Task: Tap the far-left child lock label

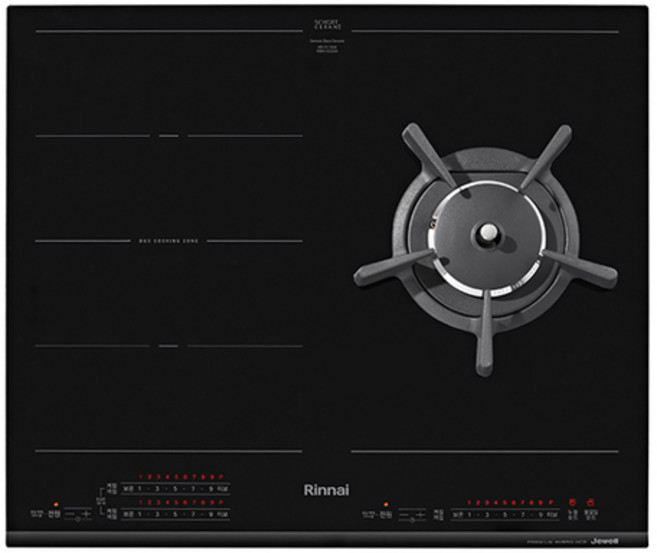Action: tap(36, 514)
